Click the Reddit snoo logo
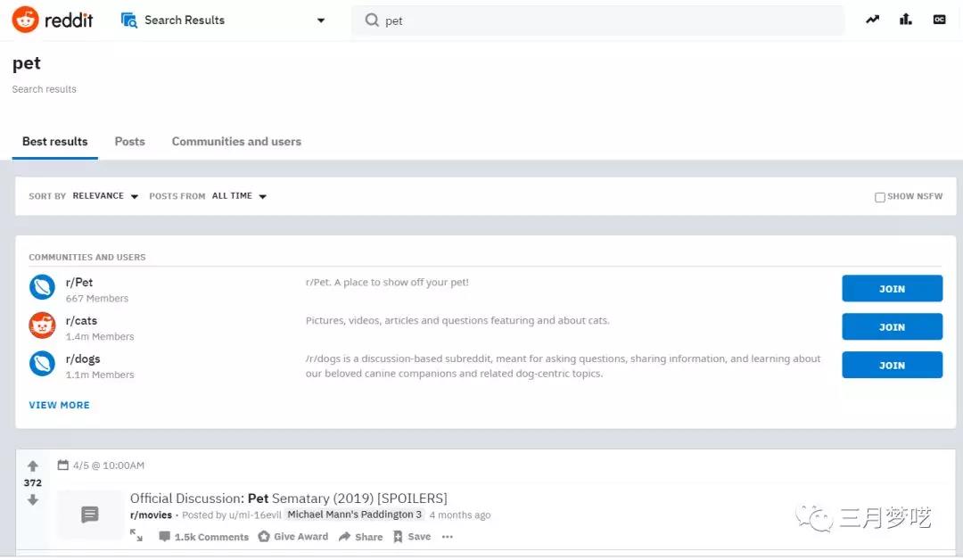 point(25,19)
